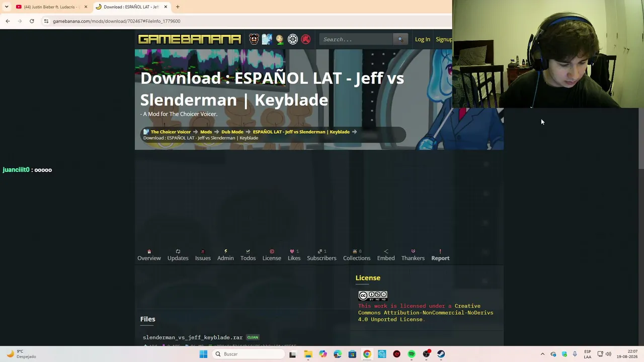The width and height of the screenshot is (644, 362).
Task: Open the red circle kanji game icon
Action: coord(306,39)
